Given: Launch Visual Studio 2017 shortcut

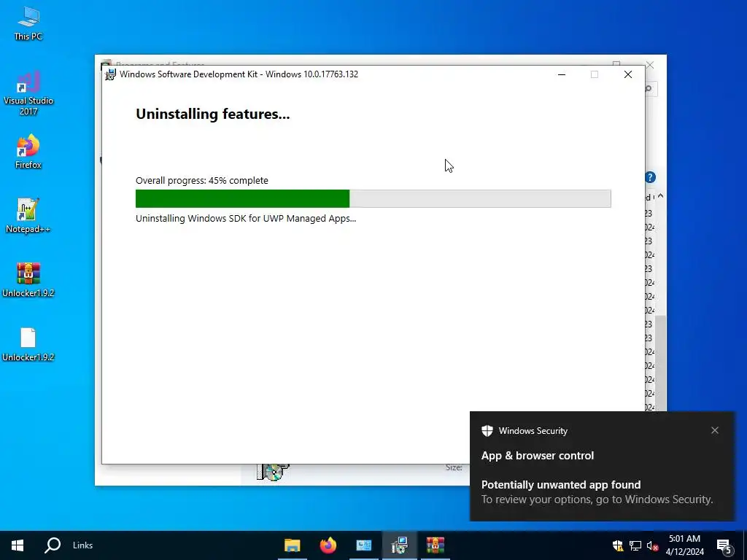Looking at the screenshot, I should [x=28, y=94].
